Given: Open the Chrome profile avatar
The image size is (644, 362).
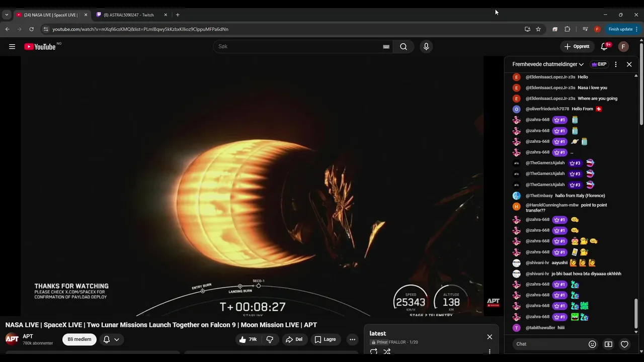Looking at the screenshot, I should coord(597,29).
